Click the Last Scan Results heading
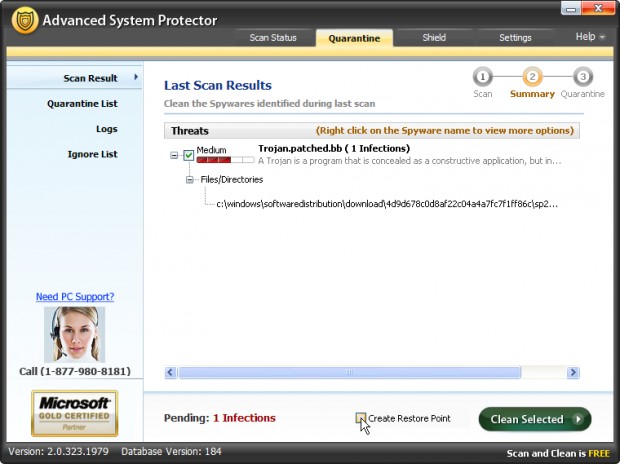Image resolution: width=620 pixels, height=464 pixels. 218,85
